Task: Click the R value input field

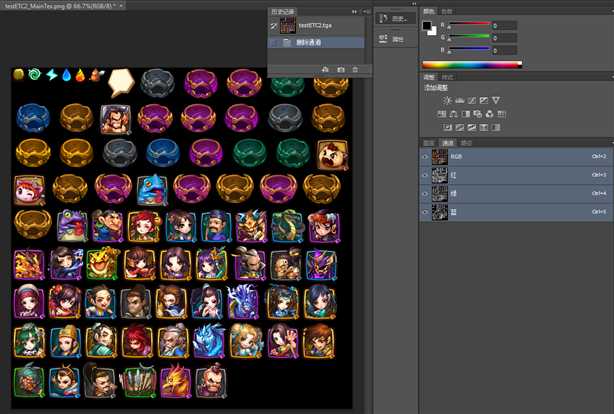Action: [x=504, y=26]
